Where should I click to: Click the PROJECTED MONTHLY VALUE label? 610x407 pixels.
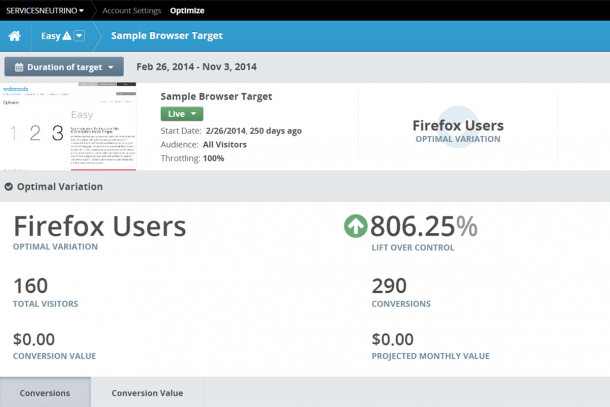click(431, 356)
